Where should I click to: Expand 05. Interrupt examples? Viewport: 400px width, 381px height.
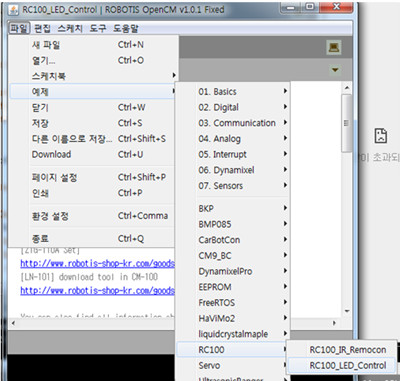[x=233, y=154]
